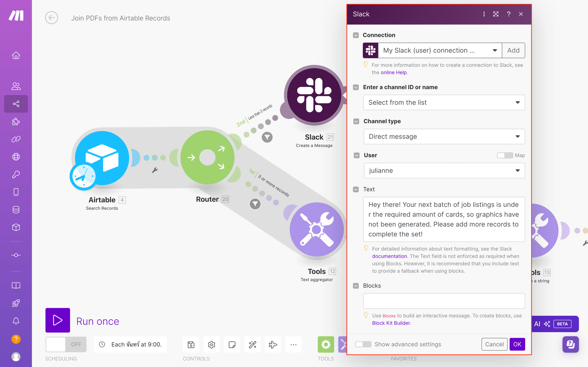
Task: Open the Notes control icon
Action: point(232,344)
